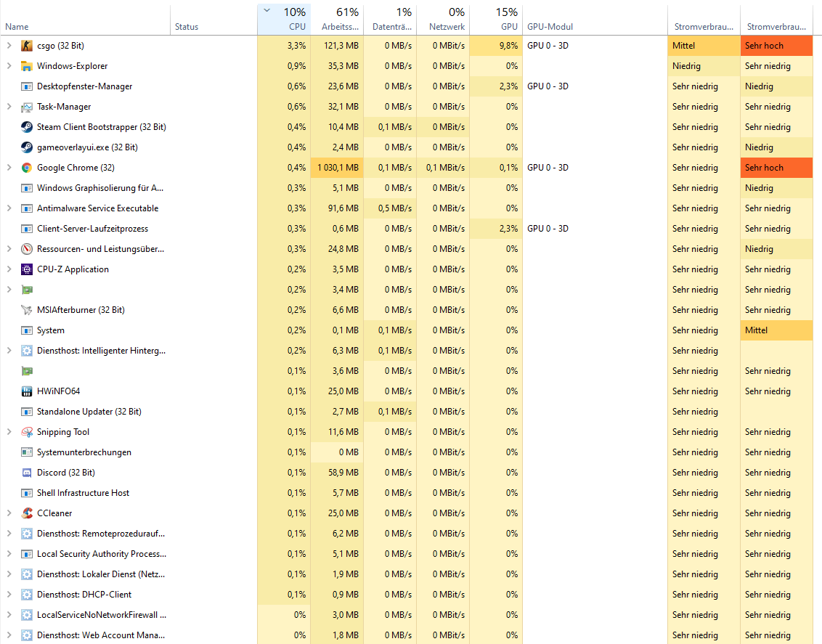
Task: Expand the CPU-Z Application group
Action: coord(9,269)
